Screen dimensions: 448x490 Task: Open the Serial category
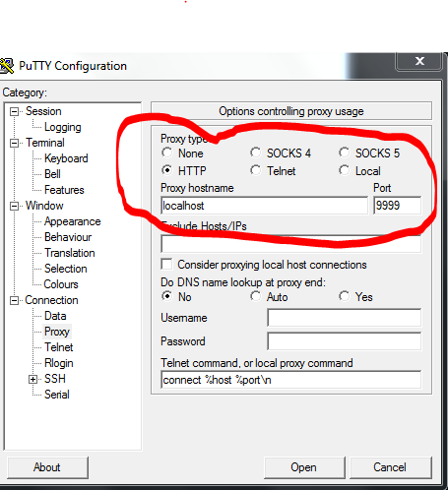[57, 395]
